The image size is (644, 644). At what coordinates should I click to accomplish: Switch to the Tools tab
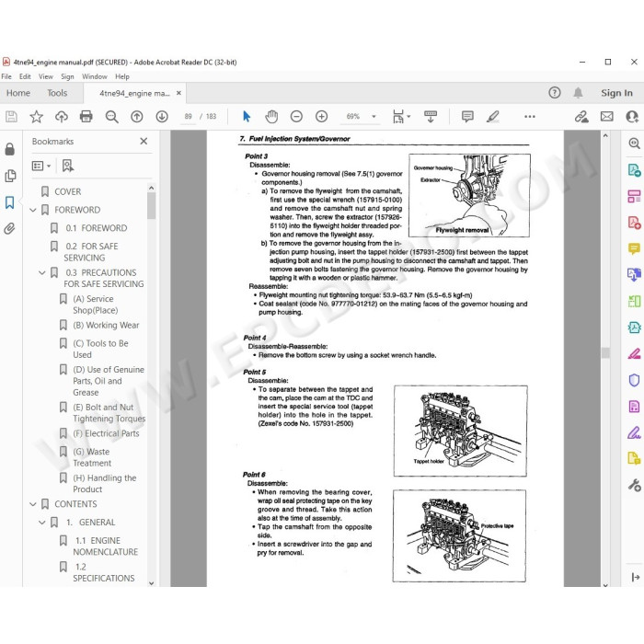[57, 93]
